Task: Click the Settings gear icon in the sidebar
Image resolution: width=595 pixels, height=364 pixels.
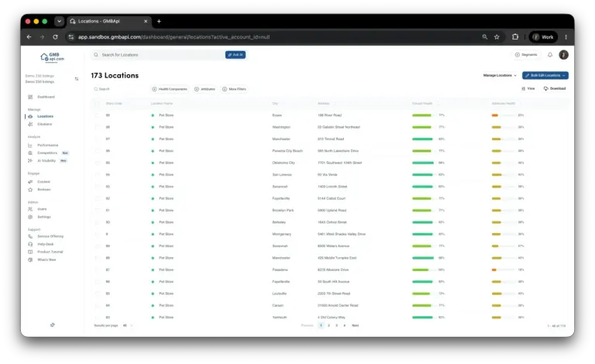Action: pos(30,218)
